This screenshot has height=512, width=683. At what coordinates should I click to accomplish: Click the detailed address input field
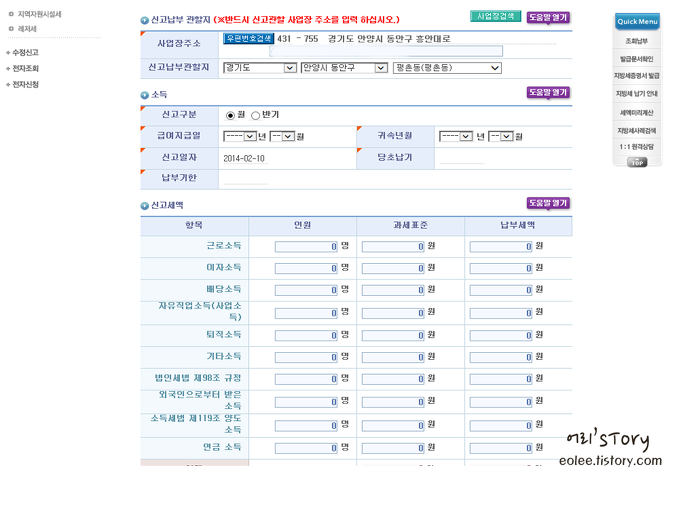pos(386,51)
